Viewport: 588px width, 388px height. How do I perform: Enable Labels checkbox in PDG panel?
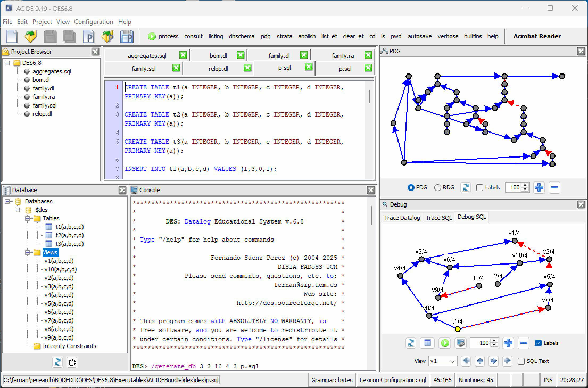(479, 188)
